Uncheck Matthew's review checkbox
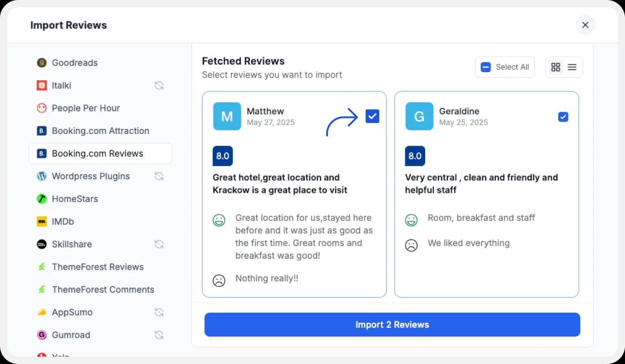 [x=372, y=116]
